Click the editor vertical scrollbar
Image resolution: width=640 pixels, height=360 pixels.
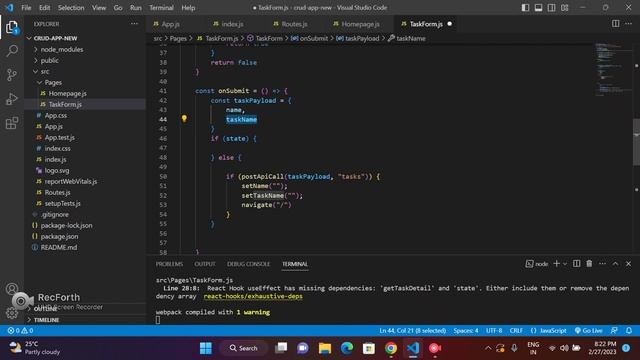click(636, 143)
